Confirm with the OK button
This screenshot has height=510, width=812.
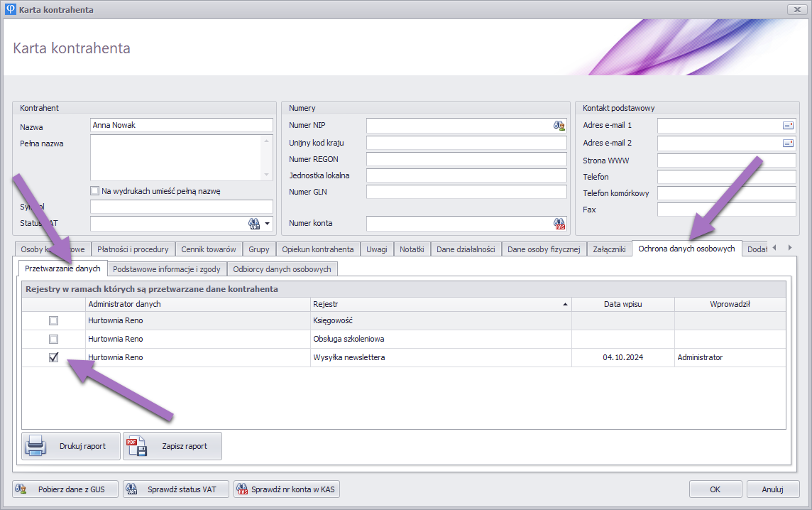tap(715, 489)
